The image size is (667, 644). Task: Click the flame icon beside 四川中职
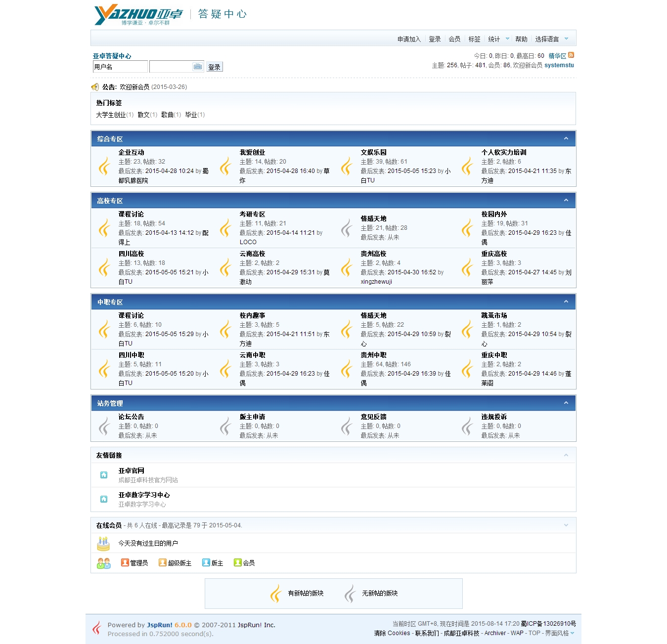tap(104, 369)
